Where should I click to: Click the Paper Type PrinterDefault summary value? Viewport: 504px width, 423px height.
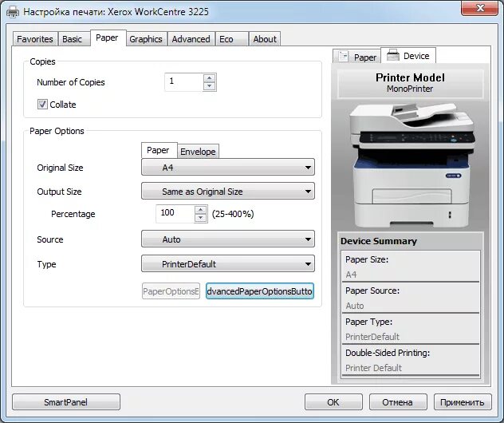(372, 337)
